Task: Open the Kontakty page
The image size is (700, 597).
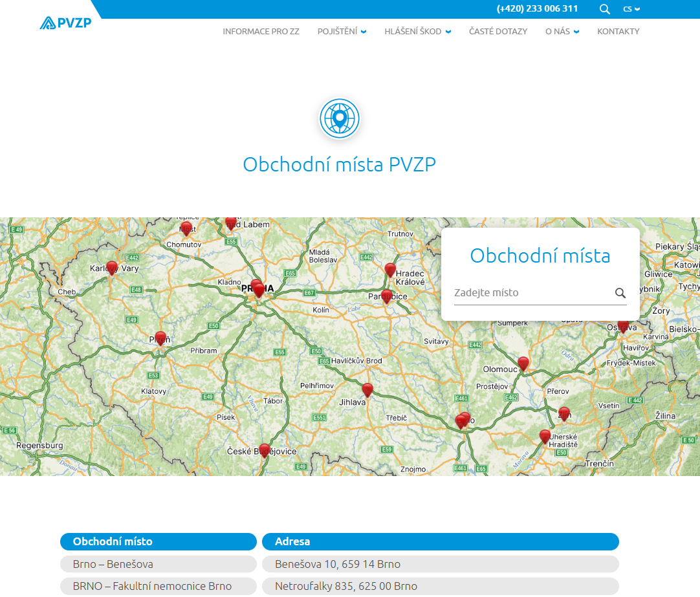Action: point(618,31)
